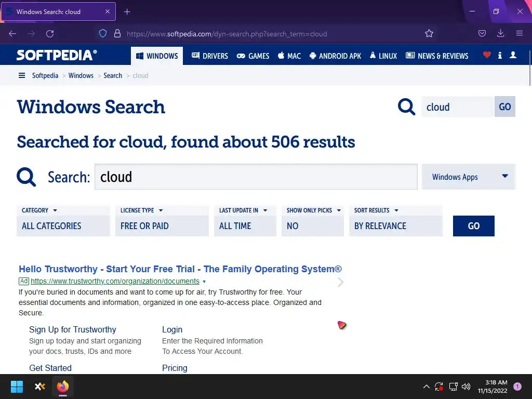Click the Softpedia breadcrumb link
Screen dimensions: 532x399
[45, 75]
